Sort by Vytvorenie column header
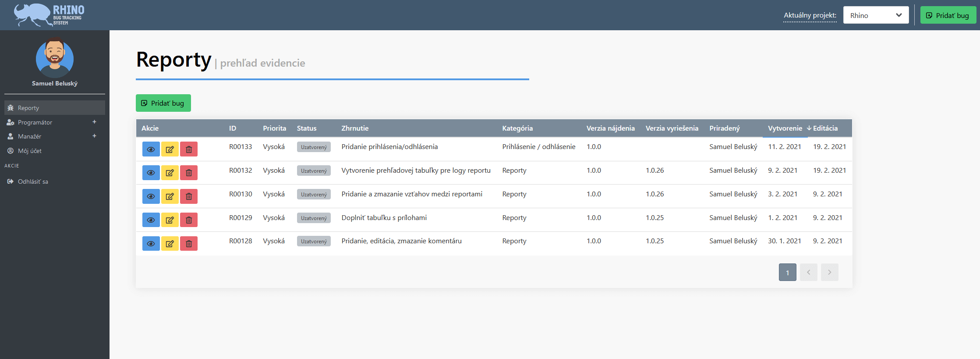 pyautogui.click(x=785, y=128)
